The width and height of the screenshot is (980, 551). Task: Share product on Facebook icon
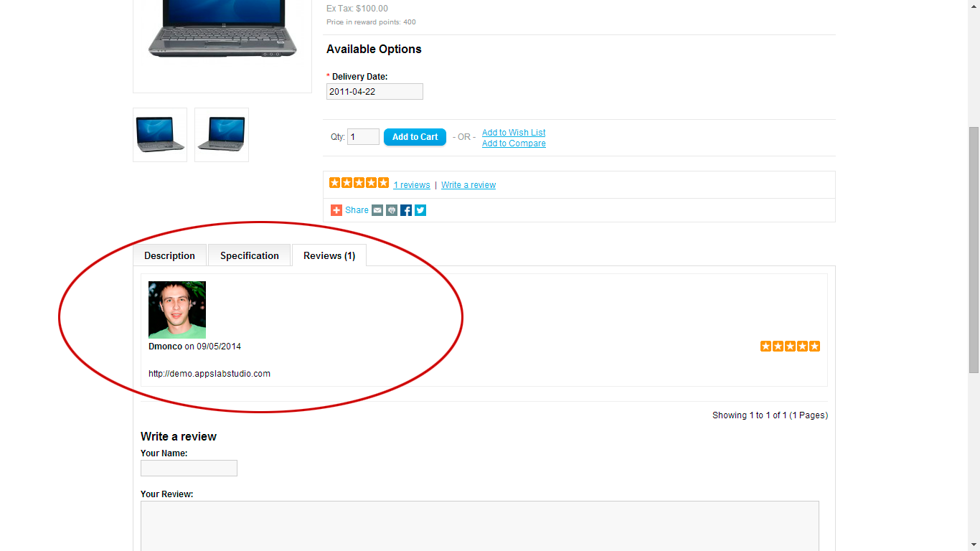coord(406,210)
